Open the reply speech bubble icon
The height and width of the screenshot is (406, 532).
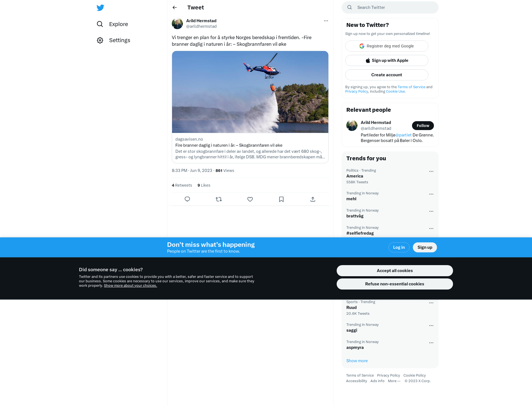coord(187,199)
